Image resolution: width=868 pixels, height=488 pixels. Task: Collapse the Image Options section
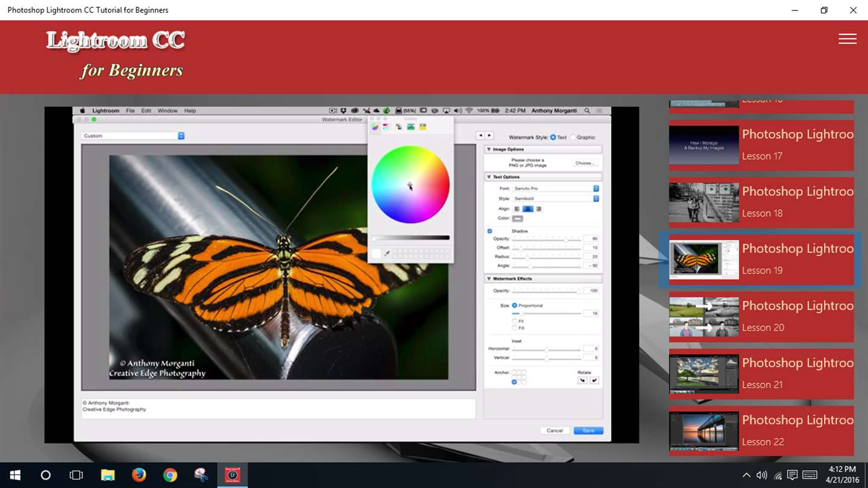click(489, 149)
